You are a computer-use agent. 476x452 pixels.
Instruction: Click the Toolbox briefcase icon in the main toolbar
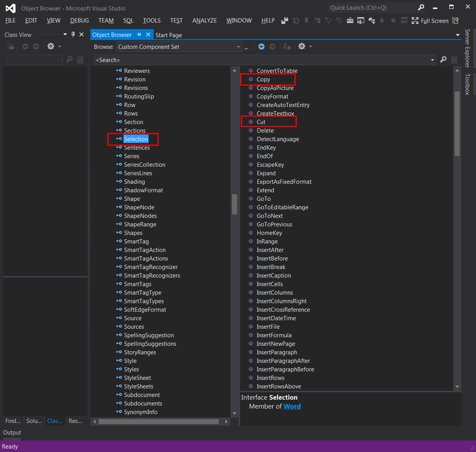click(350, 21)
